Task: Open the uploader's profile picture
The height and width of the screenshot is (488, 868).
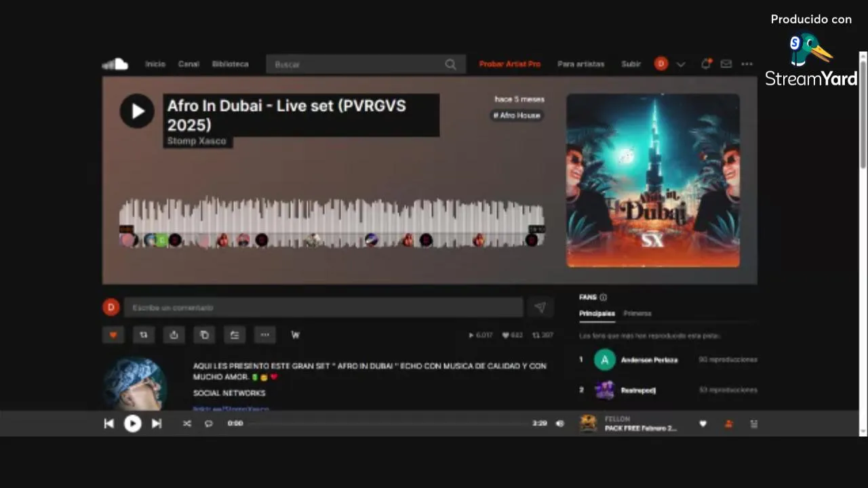Action: [x=136, y=384]
